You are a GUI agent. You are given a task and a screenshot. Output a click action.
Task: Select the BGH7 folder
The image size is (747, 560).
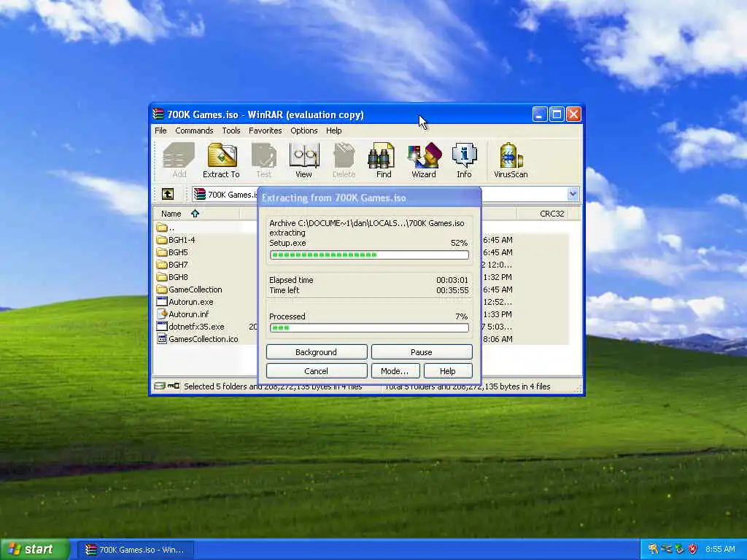click(x=172, y=265)
